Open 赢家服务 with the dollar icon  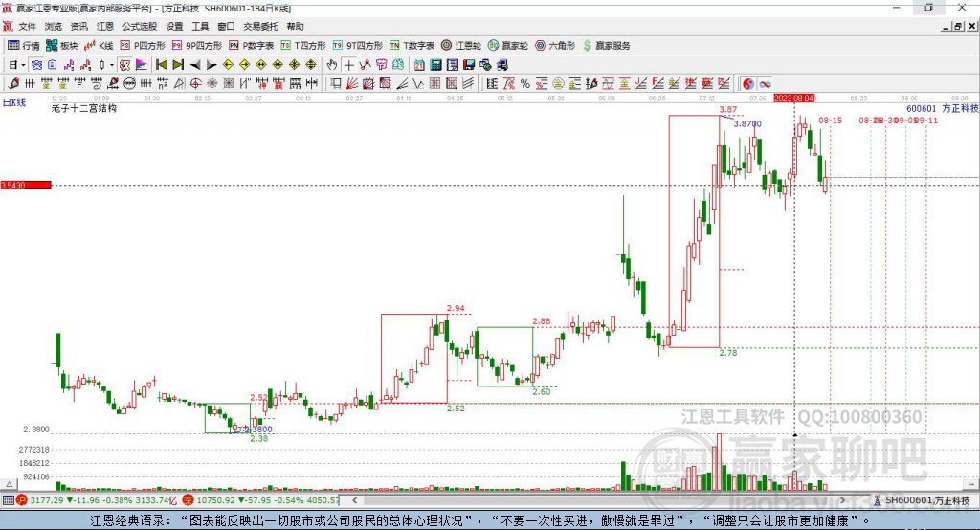coord(606,46)
